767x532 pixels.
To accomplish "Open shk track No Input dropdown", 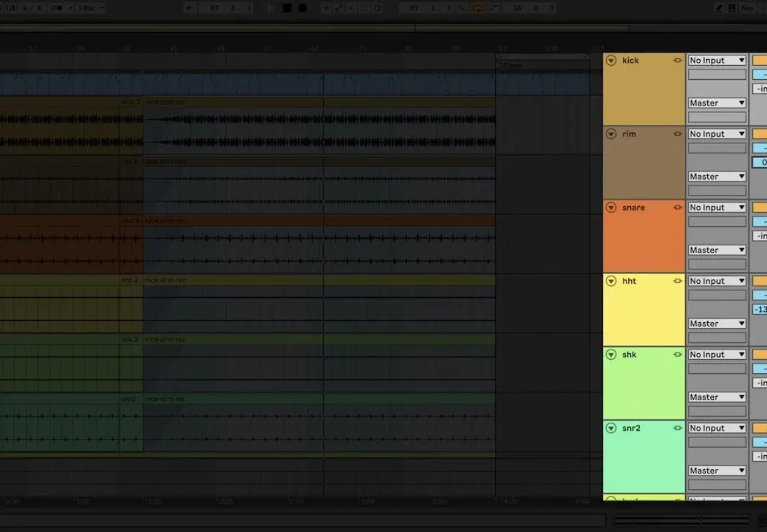I will click(x=717, y=355).
